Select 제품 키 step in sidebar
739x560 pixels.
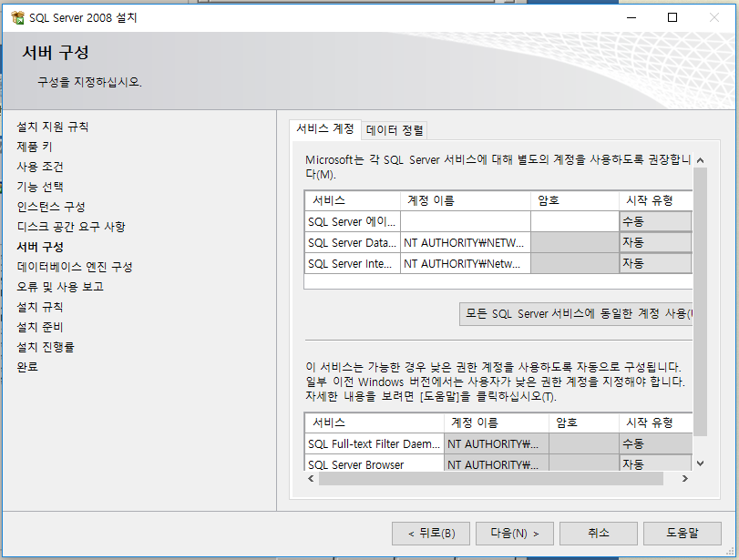coord(35,147)
